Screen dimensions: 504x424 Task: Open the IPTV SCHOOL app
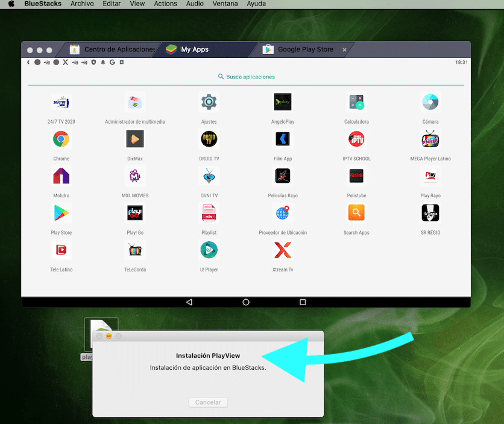(x=356, y=139)
